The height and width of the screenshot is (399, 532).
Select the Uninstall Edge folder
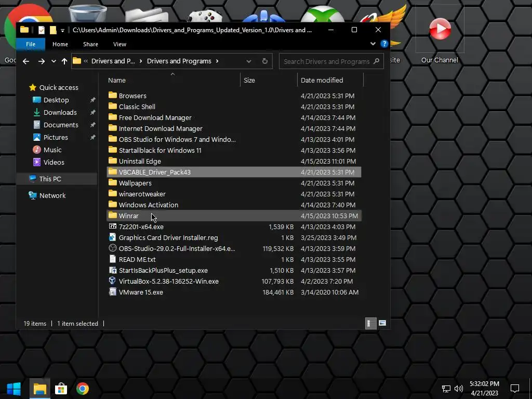[234, 161]
